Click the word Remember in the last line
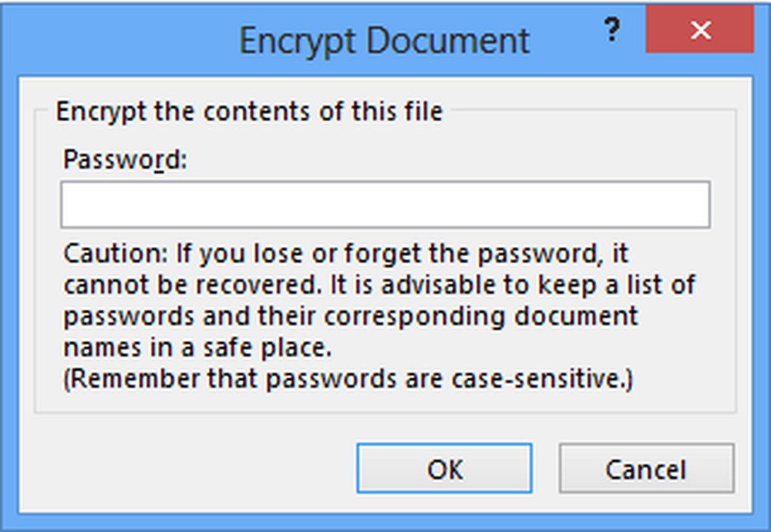Screen dimensions: 771x532 coord(126,380)
